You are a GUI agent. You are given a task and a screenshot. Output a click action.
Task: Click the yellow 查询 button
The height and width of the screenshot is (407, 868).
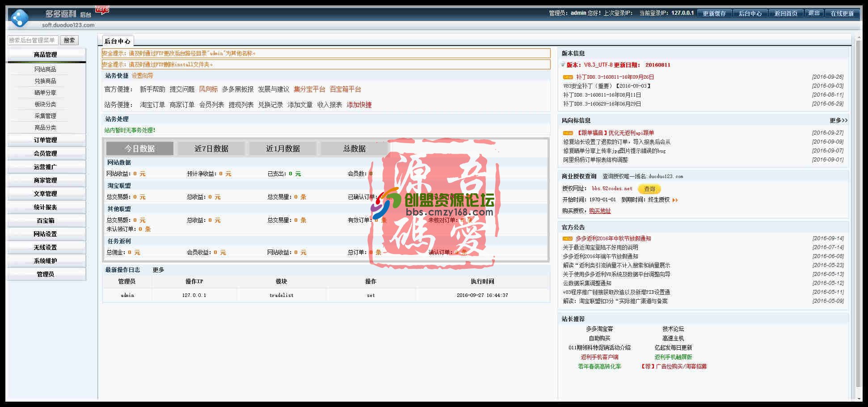(x=649, y=189)
